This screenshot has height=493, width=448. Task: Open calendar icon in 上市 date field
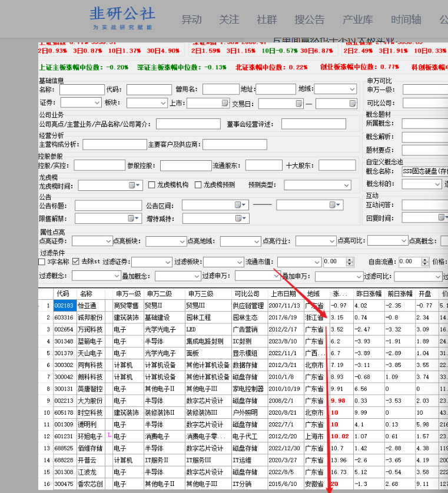[x=225, y=103]
